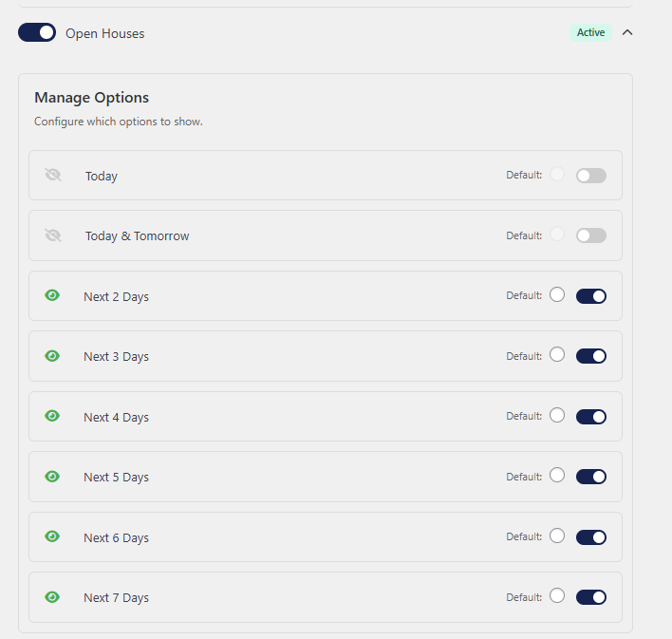Click the green eye icon for Next 7 Days

(x=52, y=597)
